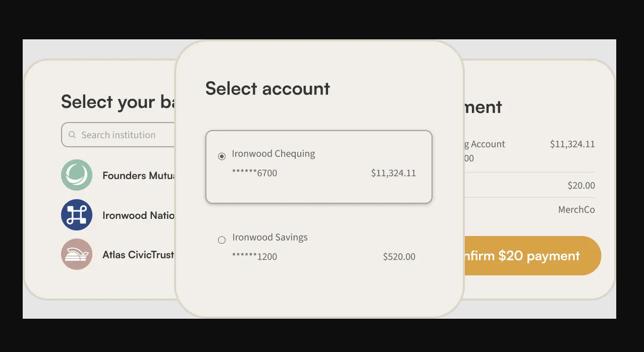Click the Founders Mutual bank logo
Viewport: 644px width, 352px height.
(77, 175)
